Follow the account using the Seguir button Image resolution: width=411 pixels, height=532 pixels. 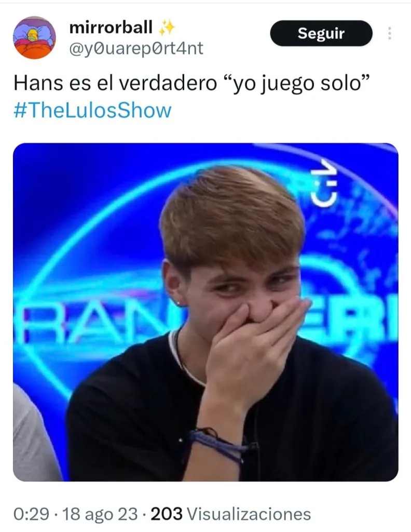pyautogui.click(x=321, y=33)
